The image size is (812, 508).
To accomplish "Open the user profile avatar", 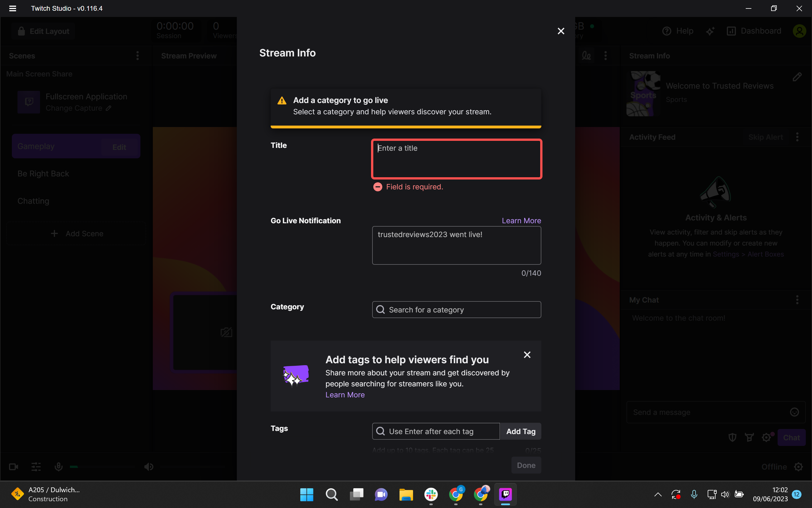I will [799, 31].
